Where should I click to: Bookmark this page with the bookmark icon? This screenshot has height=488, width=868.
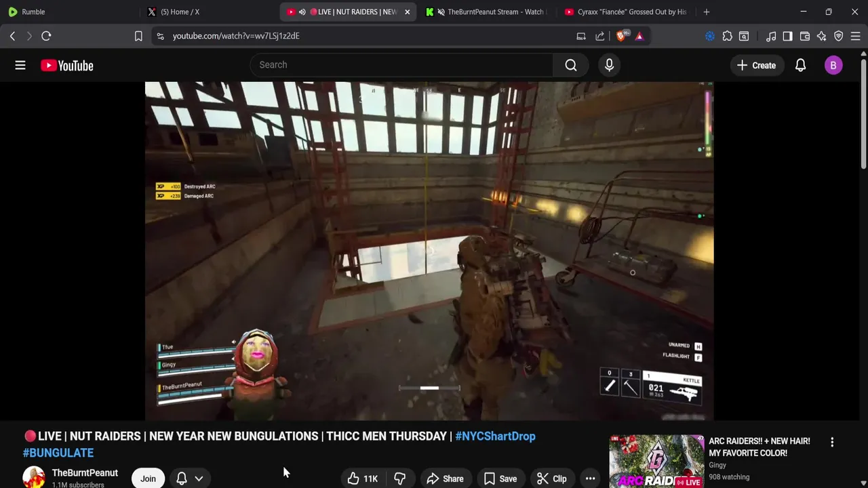pos(138,36)
